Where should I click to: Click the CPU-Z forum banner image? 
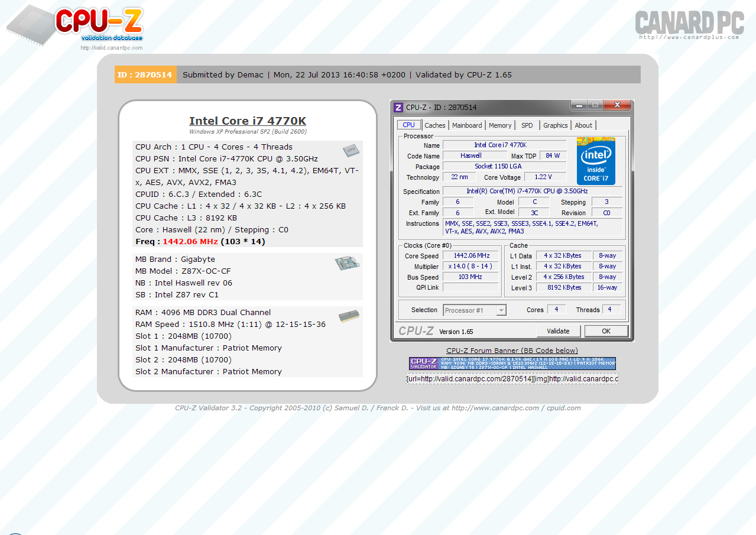(x=512, y=363)
